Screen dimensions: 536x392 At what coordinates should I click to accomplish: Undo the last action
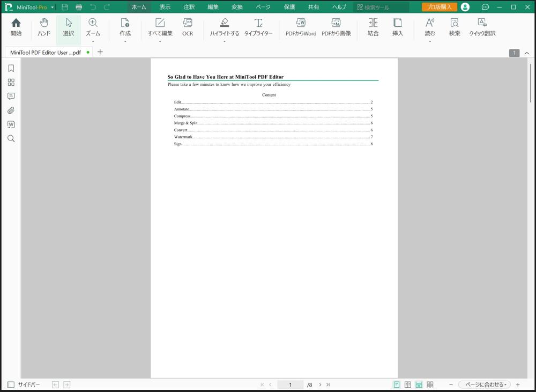[x=93, y=7]
